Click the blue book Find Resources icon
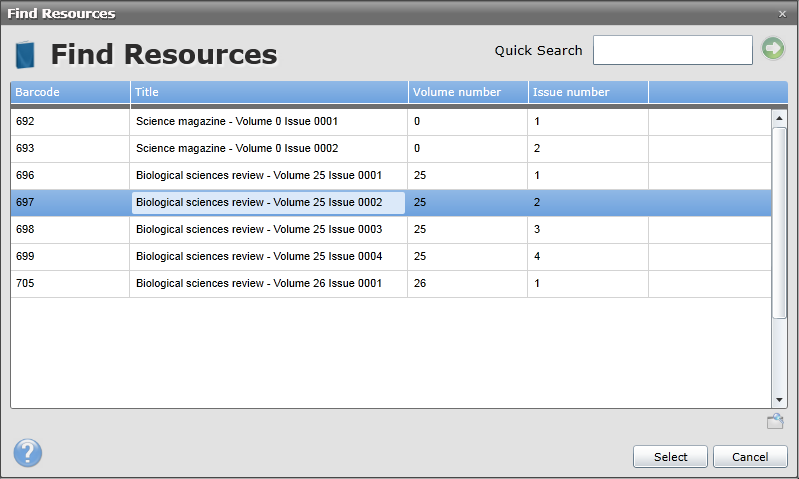Screen dimensions: 799x479 pyautogui.click(x=26, y=53)
